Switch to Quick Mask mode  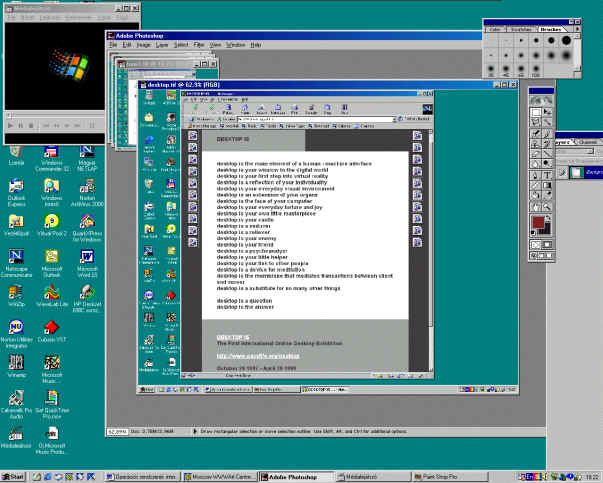point(547,244)
